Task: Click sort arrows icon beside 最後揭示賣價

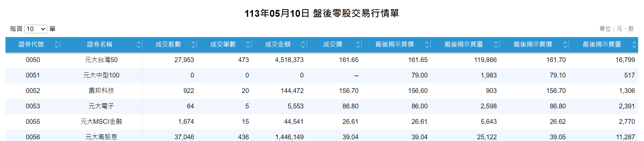Action: pos(565,45)
